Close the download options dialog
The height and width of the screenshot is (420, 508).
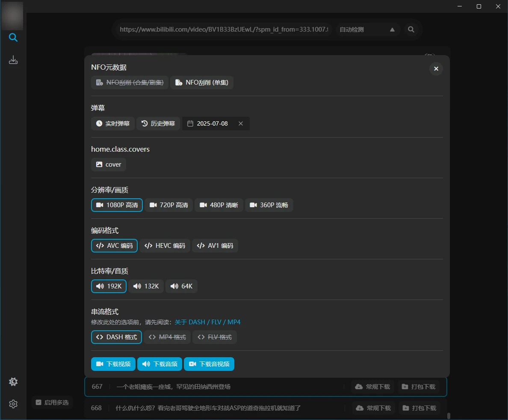click(x=436, y=69)
